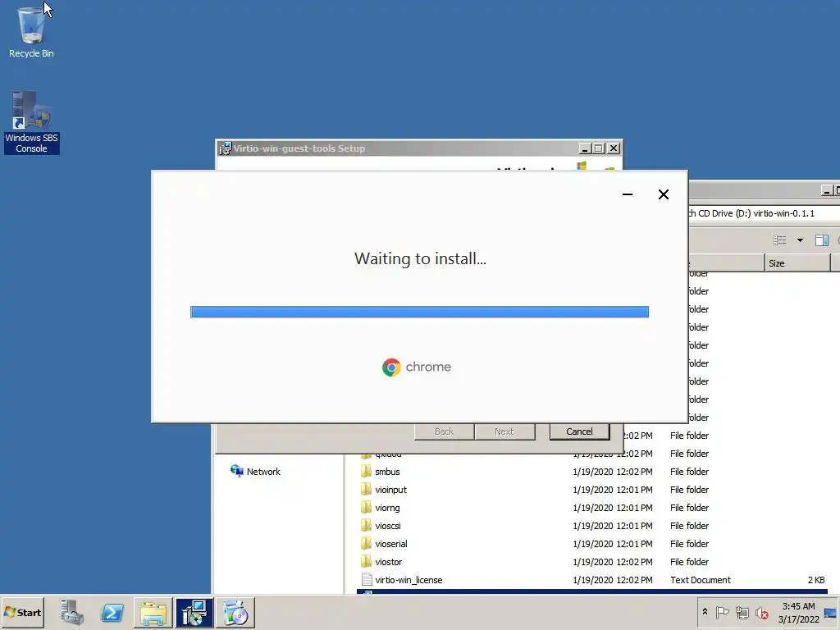Image resolution: width=840 pixels, height=630 pixels.
Task: Sort Explorer list by Size column
Action: pos(797,263)
